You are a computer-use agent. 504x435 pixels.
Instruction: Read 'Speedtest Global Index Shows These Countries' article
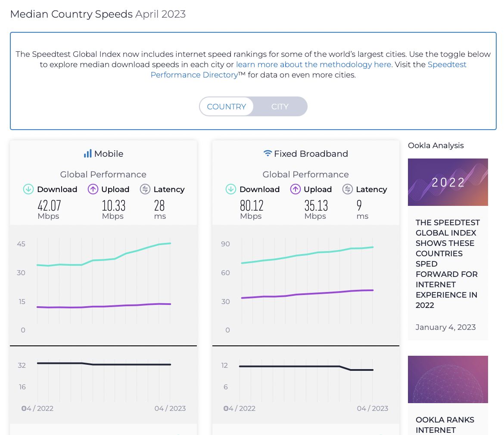click(448, 264)
